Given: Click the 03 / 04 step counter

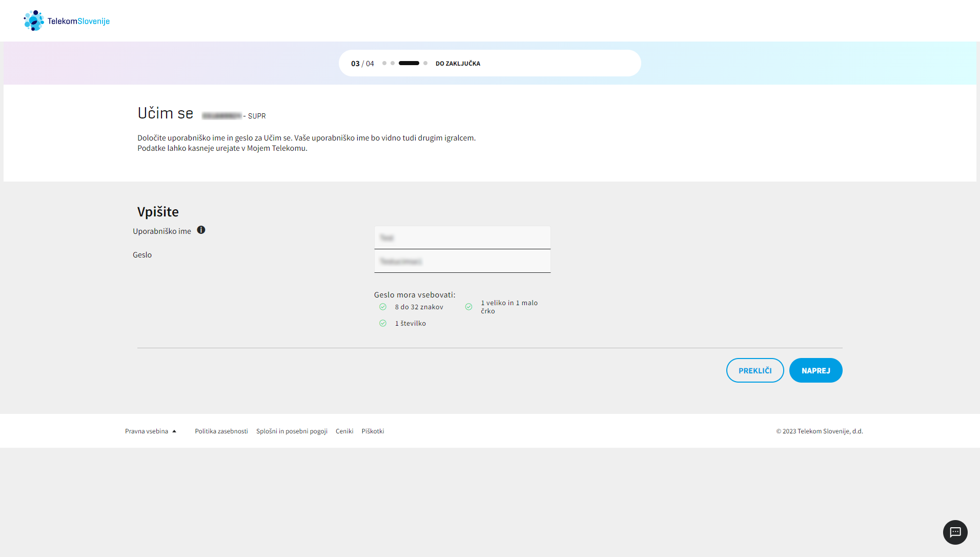Looking at the screenshot, I should pyautogui.click(x=362, y=64).
